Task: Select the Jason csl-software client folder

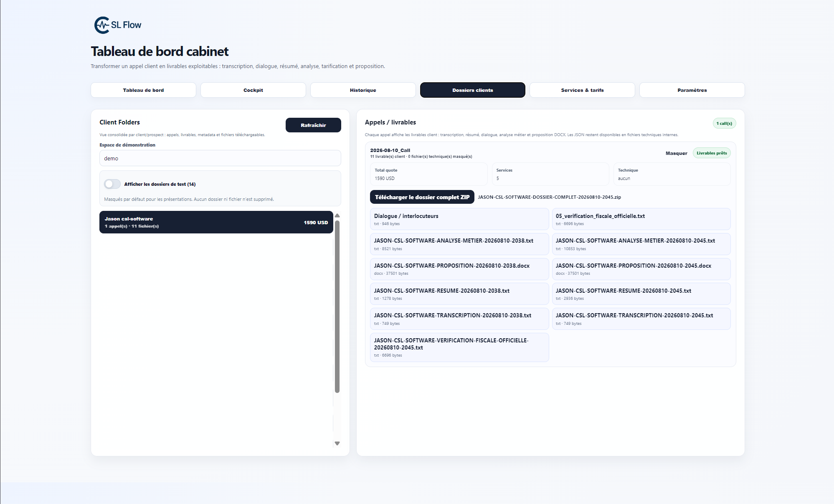Action: tap(216, 222)
